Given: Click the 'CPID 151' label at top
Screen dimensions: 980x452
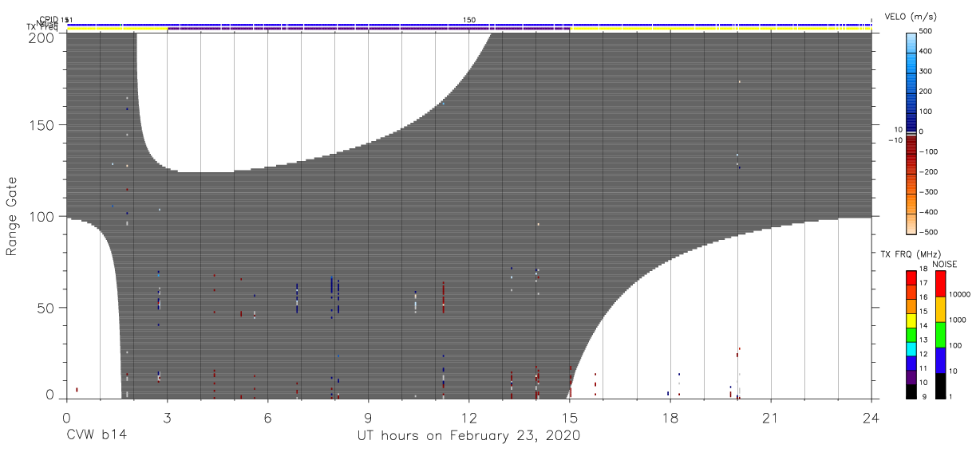Looking at the screenshot, I should [55, 19].
